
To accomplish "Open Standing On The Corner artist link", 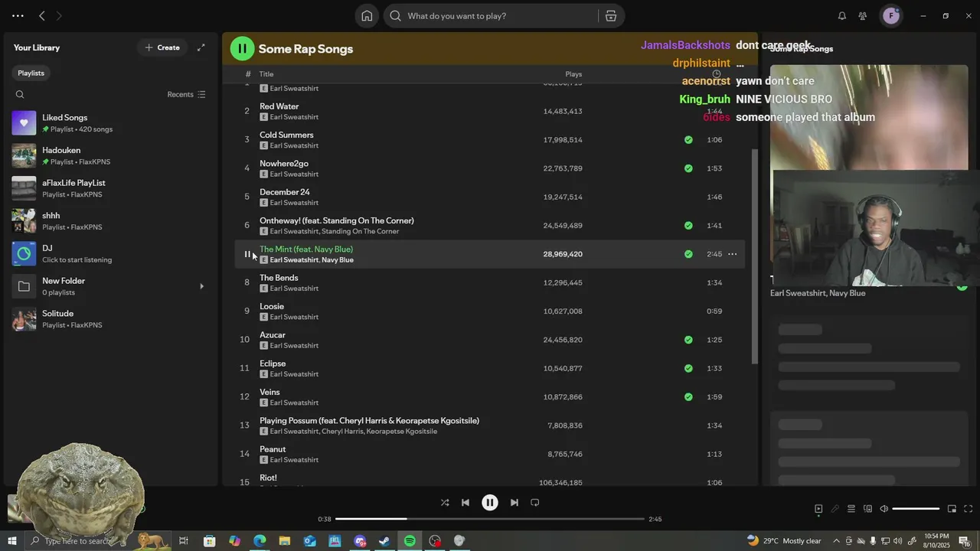I will [x=360, y=231].
